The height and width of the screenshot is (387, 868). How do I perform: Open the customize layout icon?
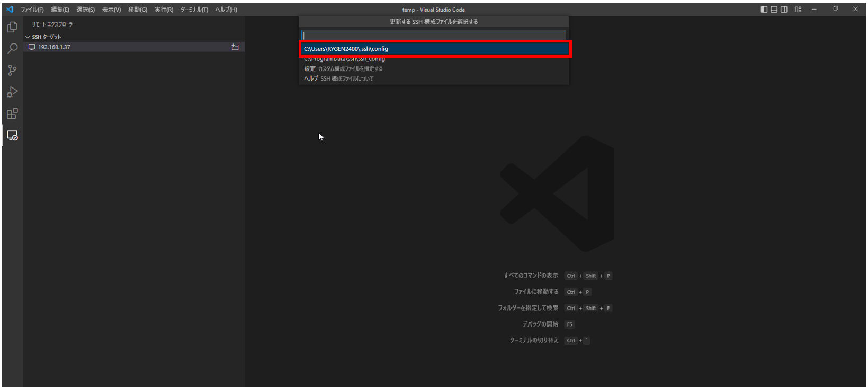798,10
